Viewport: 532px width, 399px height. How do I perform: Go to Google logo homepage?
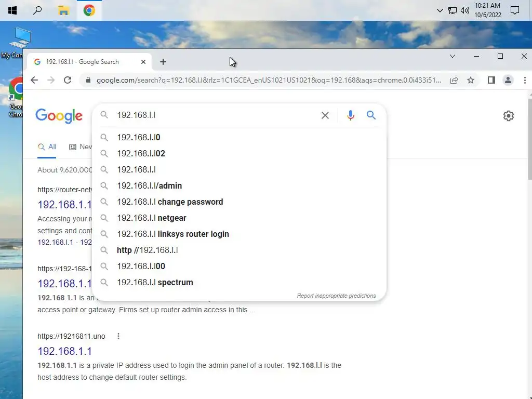click(x=59, y=116)
